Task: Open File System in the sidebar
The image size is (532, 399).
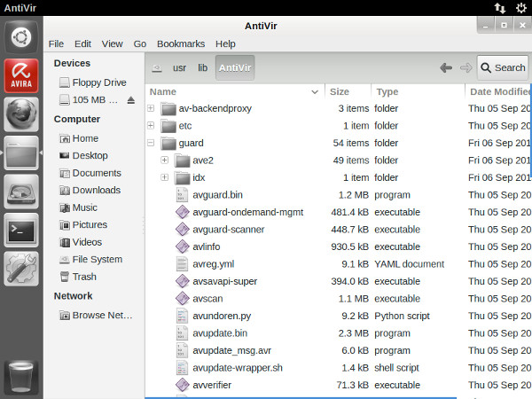Action: 91,260
